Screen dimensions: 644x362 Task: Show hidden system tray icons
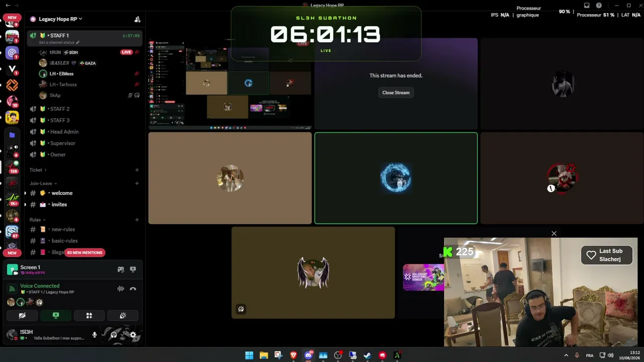point(566,355)
